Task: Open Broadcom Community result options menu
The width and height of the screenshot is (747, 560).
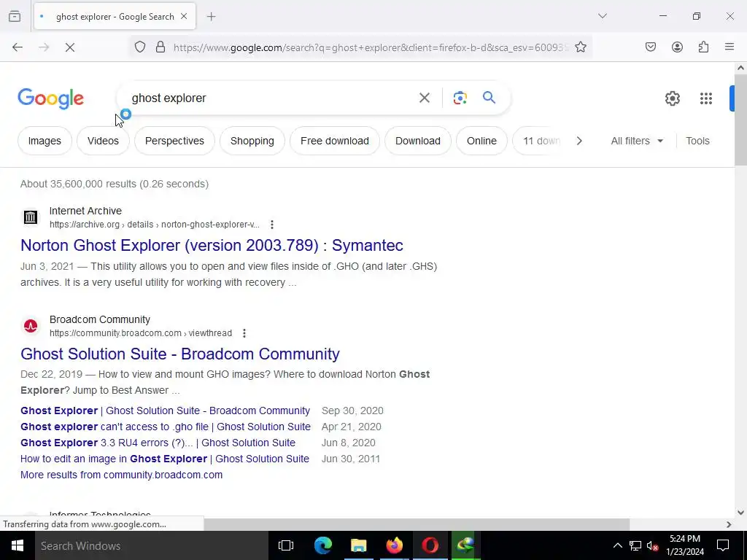Action: 244,332
